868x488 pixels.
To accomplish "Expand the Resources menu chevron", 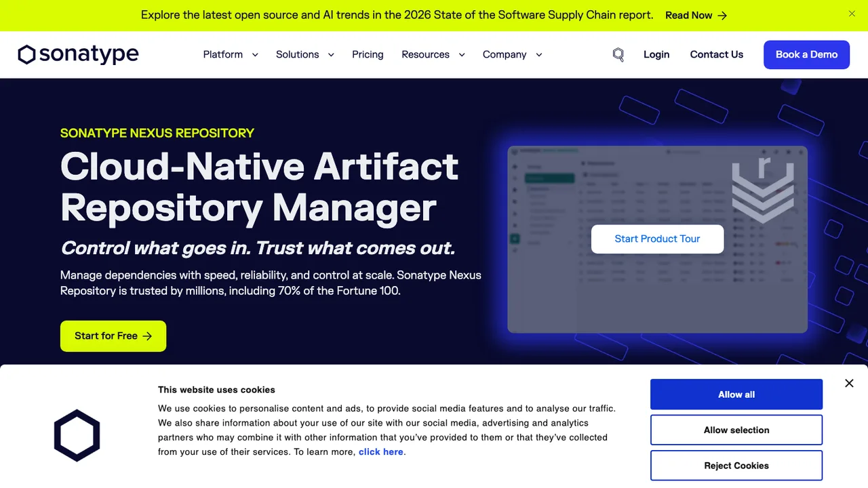I will tap(462, 55).
